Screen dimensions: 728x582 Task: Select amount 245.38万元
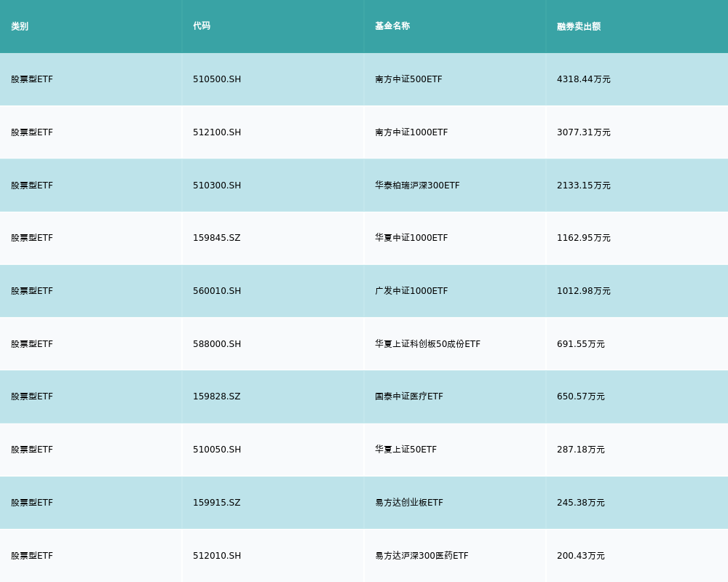[581, 503]
